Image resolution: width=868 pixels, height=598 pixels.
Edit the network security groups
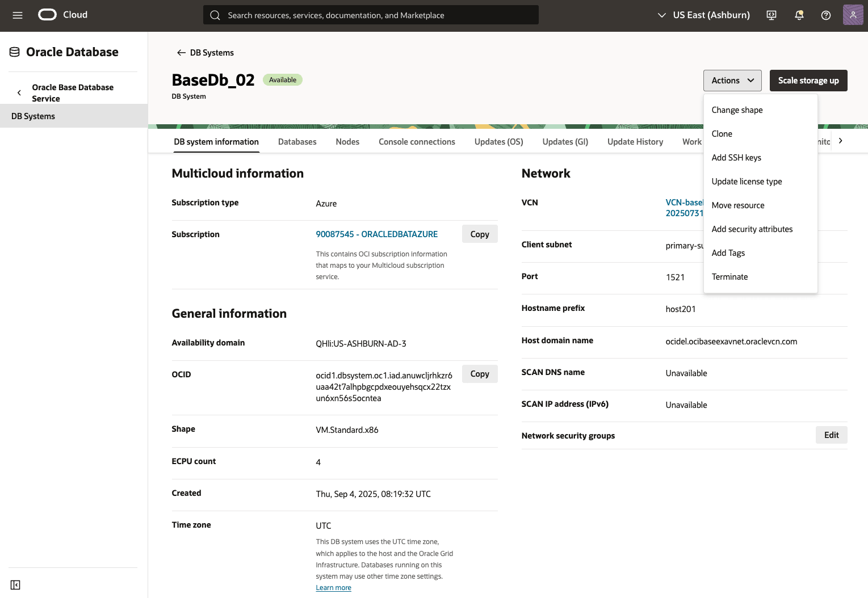(831, 435)
